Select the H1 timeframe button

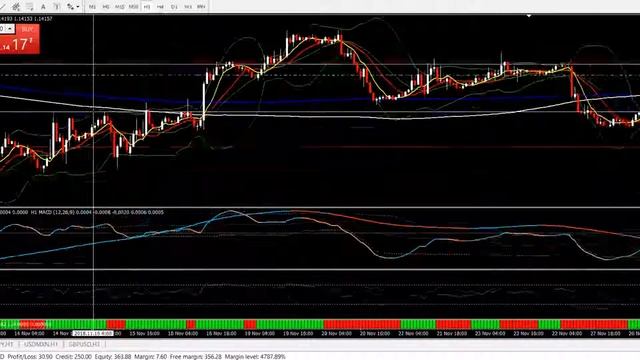click(x=147, y=7)
